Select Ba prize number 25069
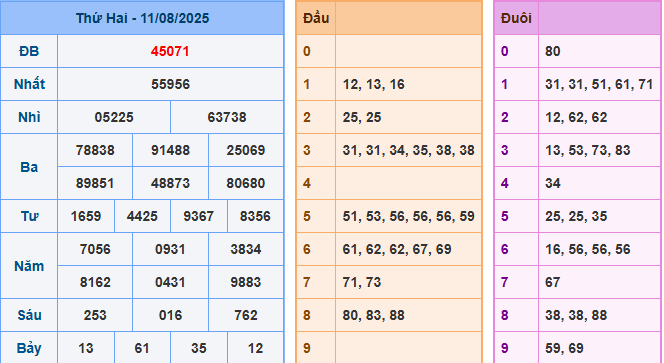This screenshot has height=363, width=664. coord(246,150)
